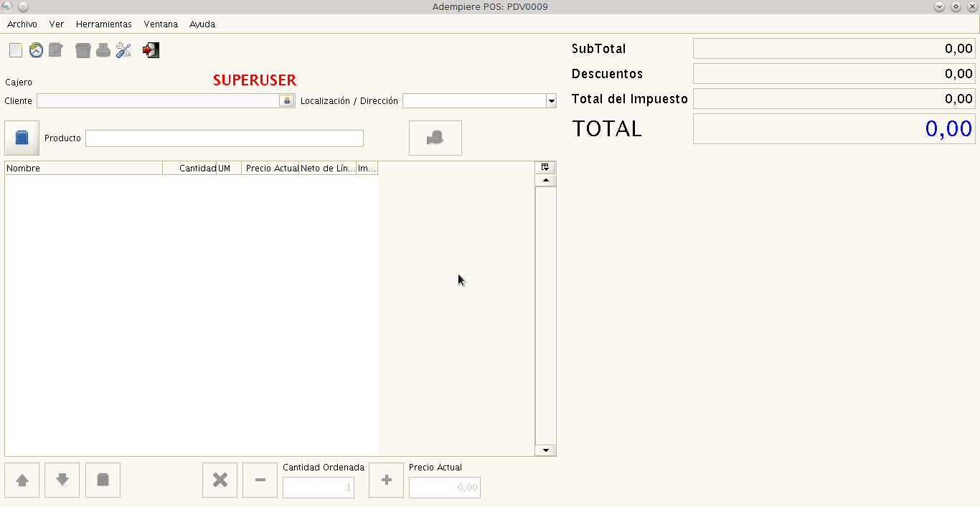This screenshot has height=507, width=980.
Task: Open the window menu icon in title bar
Action: [8, 6]
